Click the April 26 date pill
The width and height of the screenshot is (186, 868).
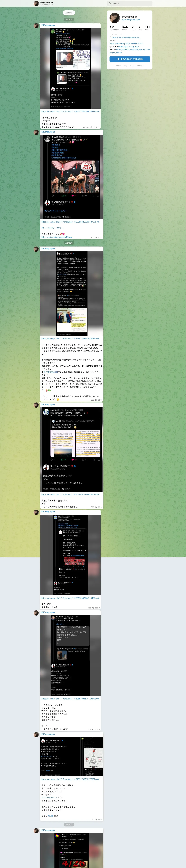coord(69,243)
